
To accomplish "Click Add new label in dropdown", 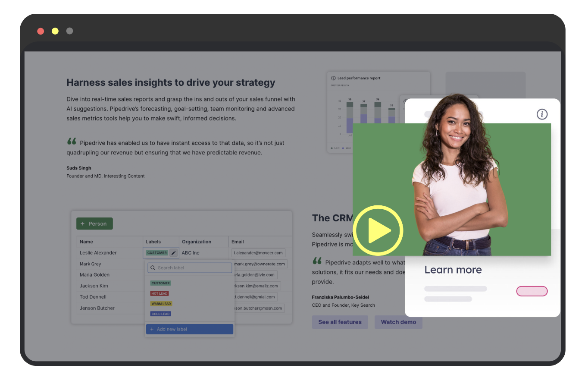I will [190, 329].
